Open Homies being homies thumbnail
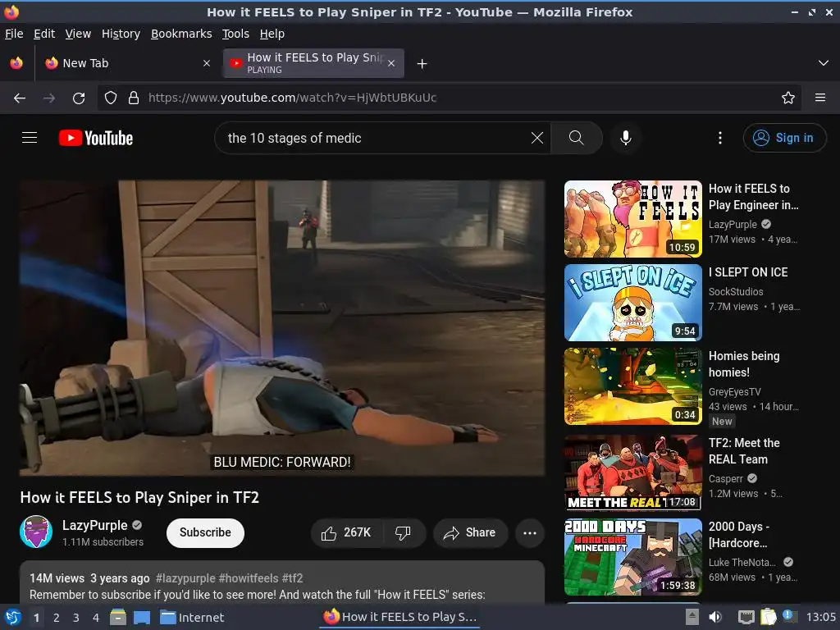Screen dimensions: 840x630 pyautogui.click(x=632, y=386)
